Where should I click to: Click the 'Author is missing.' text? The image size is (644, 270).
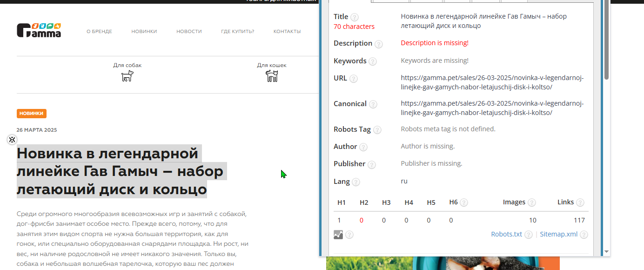428,146
